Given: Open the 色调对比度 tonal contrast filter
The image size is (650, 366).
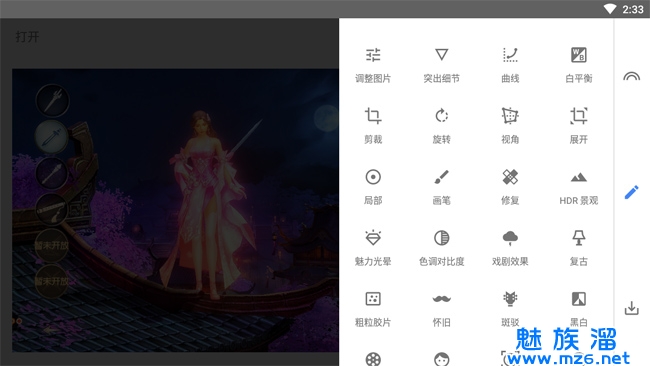Looking at the screenshot, I should click(x=441, y=248).
